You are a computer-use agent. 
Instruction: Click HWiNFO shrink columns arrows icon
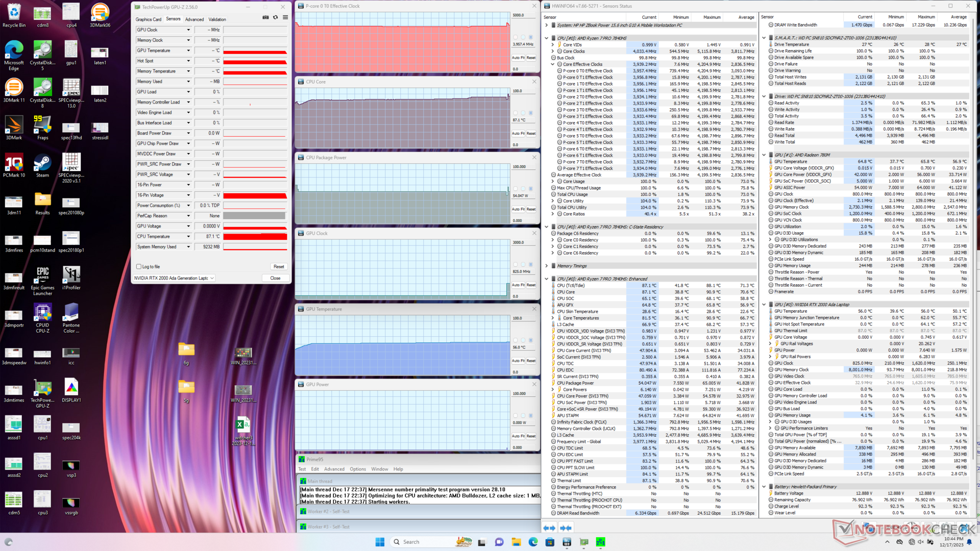[566, 528]
